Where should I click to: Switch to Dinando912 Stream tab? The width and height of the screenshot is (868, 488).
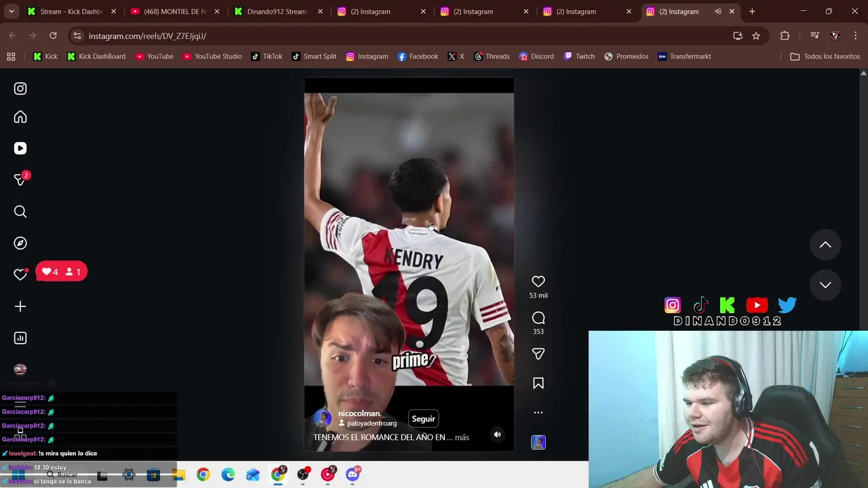pos(277,12)
